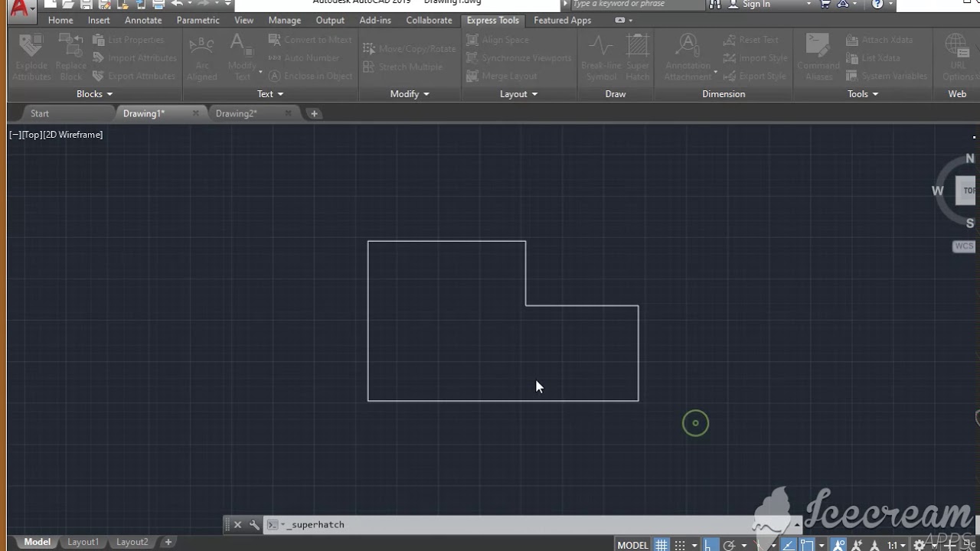Select the Move/Copy/Rotate command
Viewport: 980px width, 551px height.
pyautogui.click(x=410, y=49)
